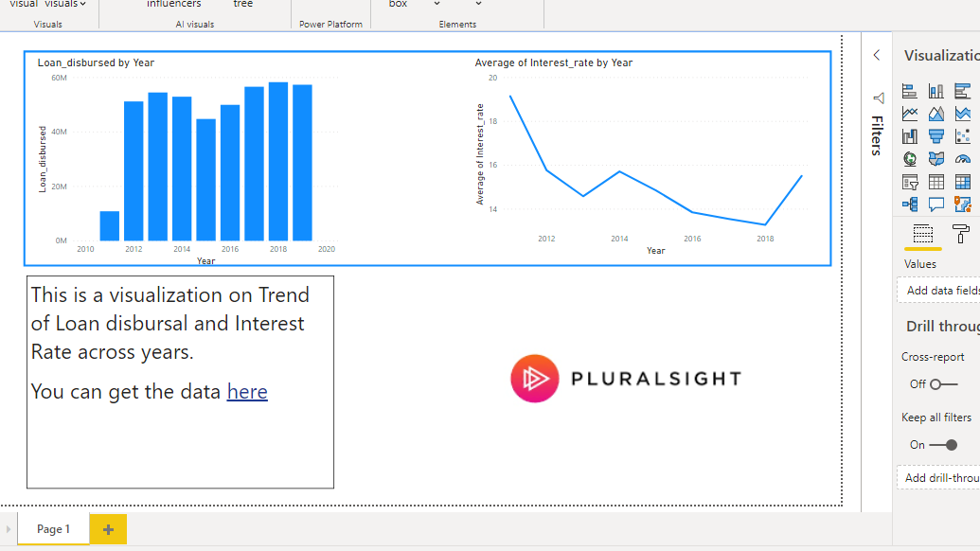980x551 pixels.
Task: Click the Year axis label under line chart
Action: (655, 251)
